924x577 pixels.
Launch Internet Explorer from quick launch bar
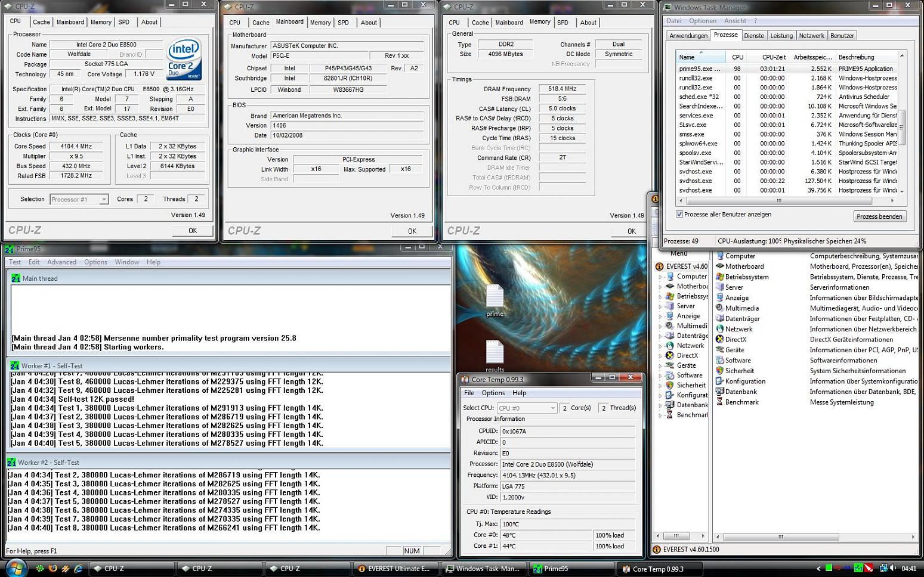point(78,569)
